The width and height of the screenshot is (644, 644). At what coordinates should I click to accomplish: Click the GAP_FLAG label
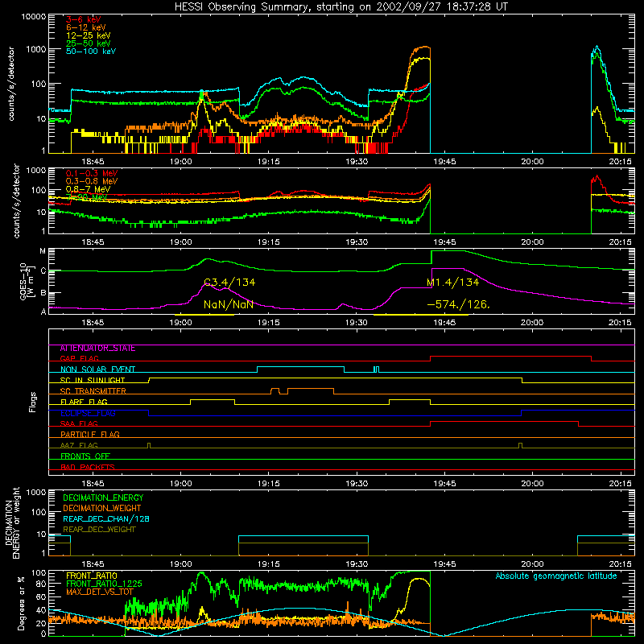(79, 358)
